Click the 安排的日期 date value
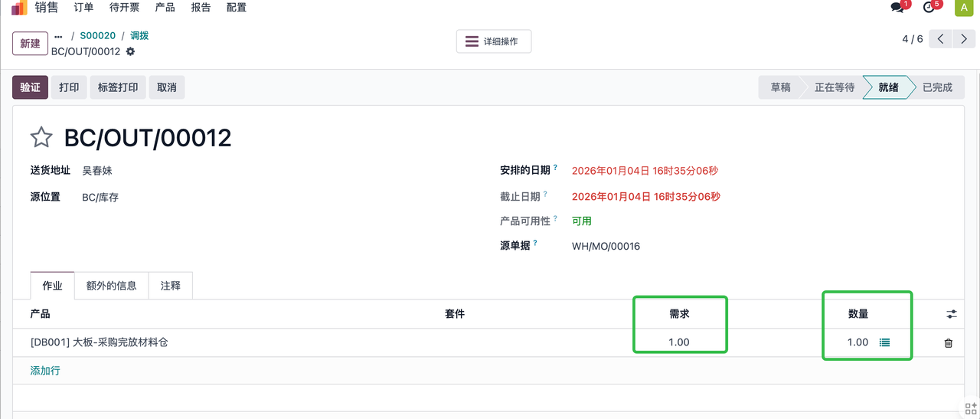The width and height of the screenshot is (980, 419). pos(645,171)
